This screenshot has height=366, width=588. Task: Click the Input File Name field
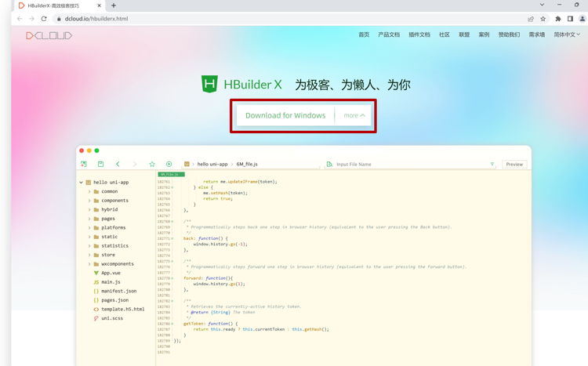click(x=411, y=165)
